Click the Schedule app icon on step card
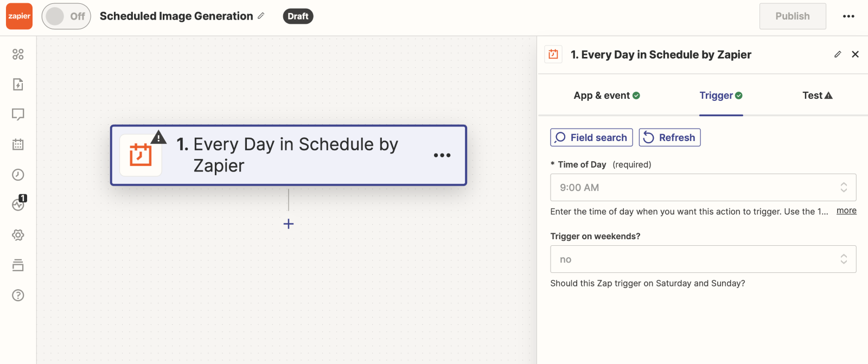Viewport: 868px width, 364px height. coord(141,155)
